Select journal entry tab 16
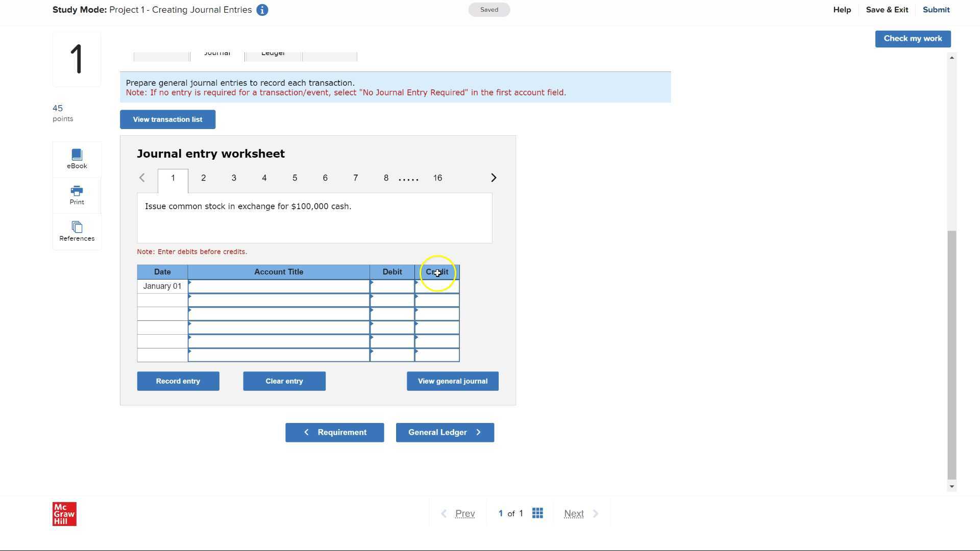The image size is (980, 551). (437, 178)
